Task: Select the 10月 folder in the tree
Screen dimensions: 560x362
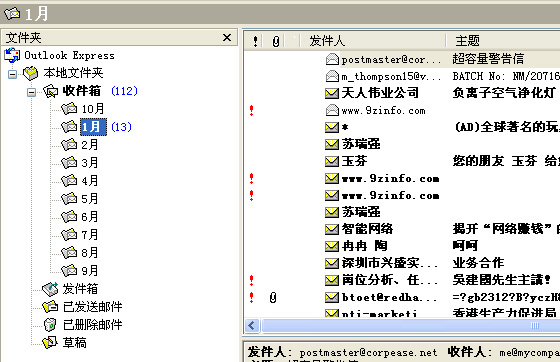Action: (x=93, y=109)
